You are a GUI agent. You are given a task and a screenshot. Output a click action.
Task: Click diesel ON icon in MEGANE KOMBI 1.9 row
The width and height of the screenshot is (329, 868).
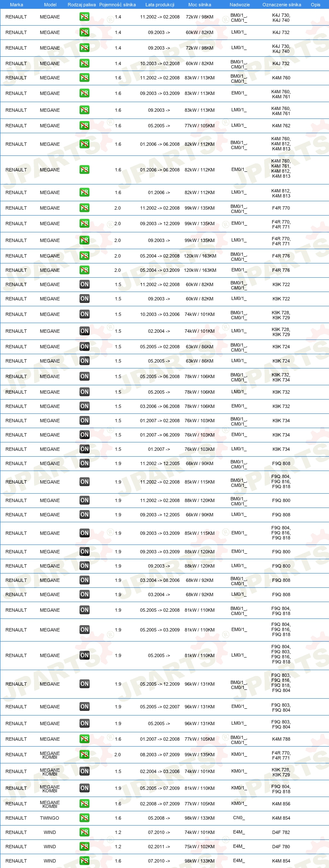click(84, 788)
